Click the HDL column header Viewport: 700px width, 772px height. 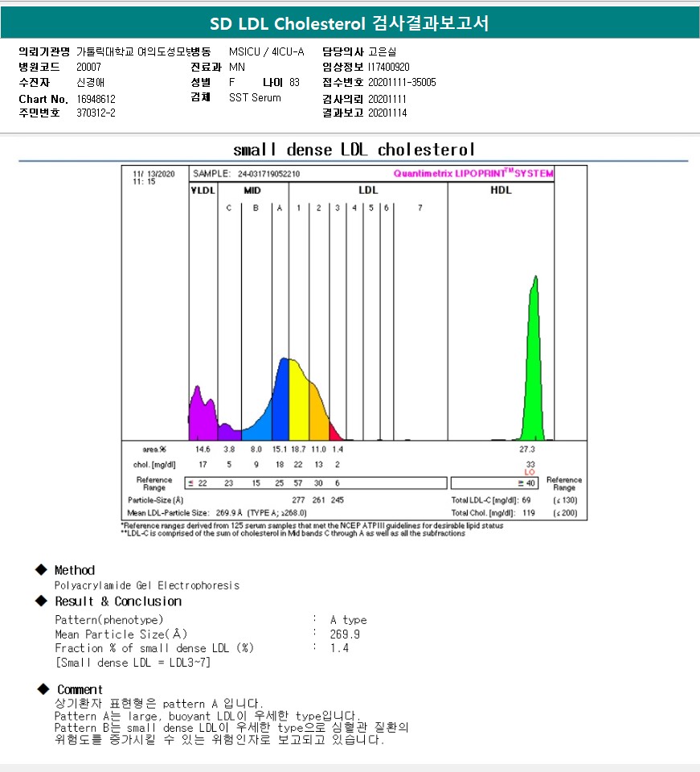501,190
